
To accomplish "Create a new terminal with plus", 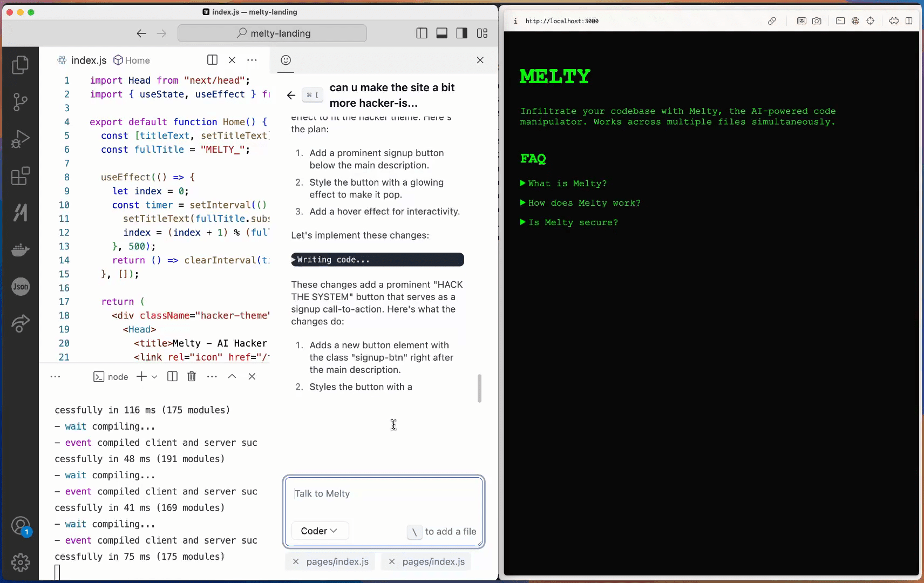I will pos(141,377).
